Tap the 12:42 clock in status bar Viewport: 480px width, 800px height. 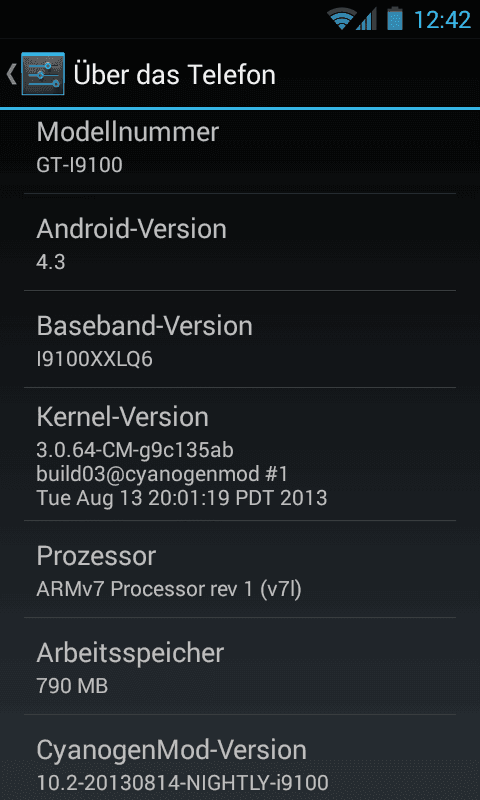tap(442, 20)
